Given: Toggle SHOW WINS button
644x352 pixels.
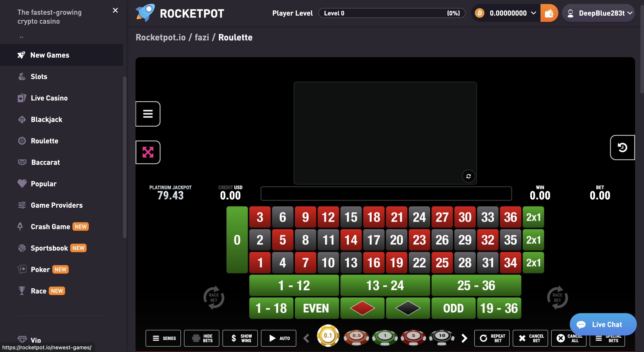Looking at the screenshot, I should pos(240,338).
